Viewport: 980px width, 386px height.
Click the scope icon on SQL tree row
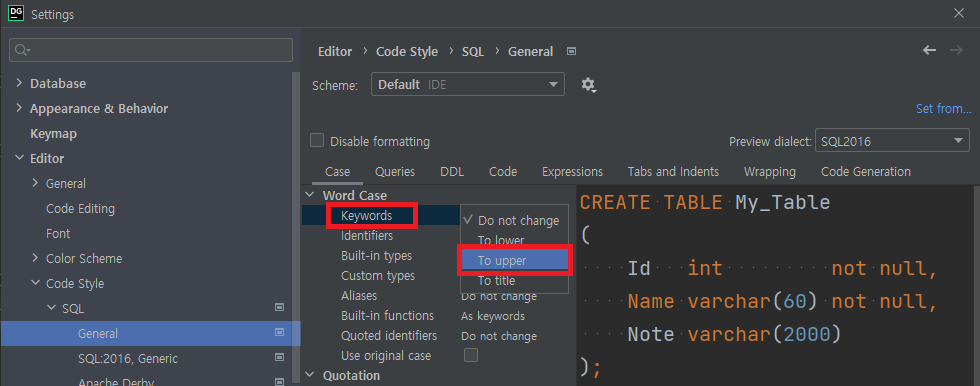coord(279,307)
